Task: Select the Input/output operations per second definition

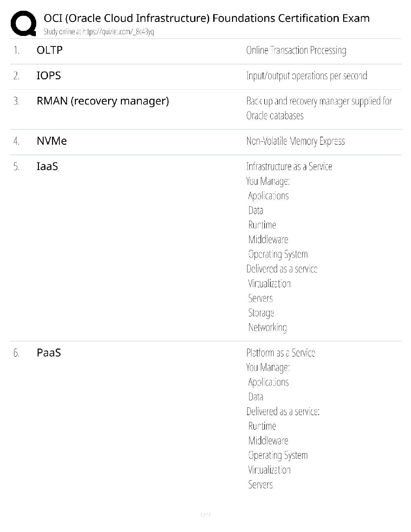Action: (x=307, y=76)
